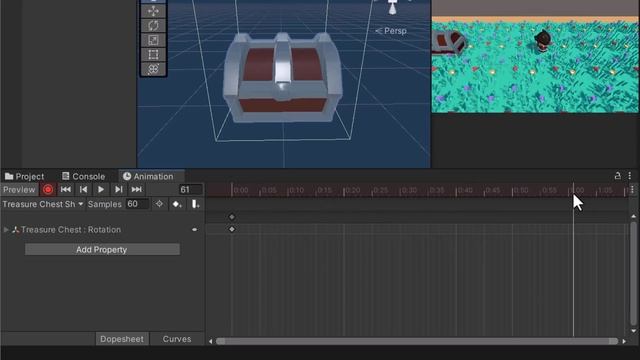The height and width of the screenshot is (360, 640).
Task: Switch to Dopesheet view
Action: pos(122,339)
